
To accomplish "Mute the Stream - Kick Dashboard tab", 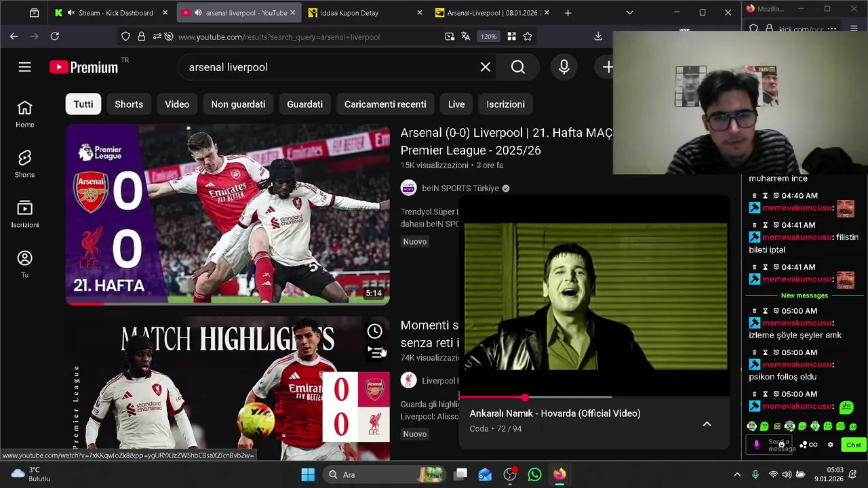I will pyautogui.click(x=71, y=13).
